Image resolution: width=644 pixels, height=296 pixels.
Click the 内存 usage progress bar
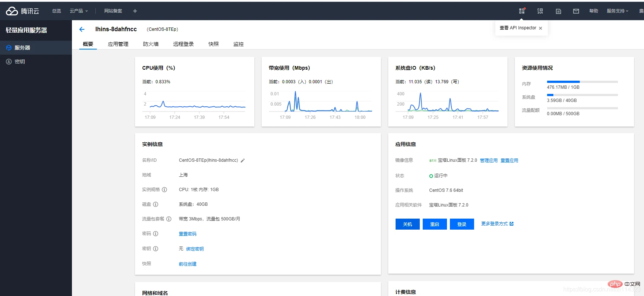pos(582,82)
